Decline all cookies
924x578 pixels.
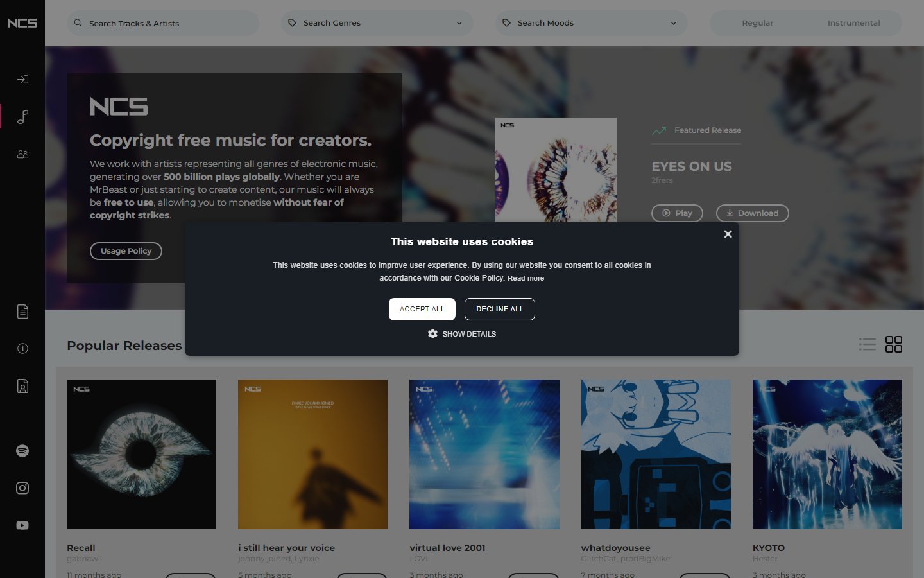pos(500,309)
